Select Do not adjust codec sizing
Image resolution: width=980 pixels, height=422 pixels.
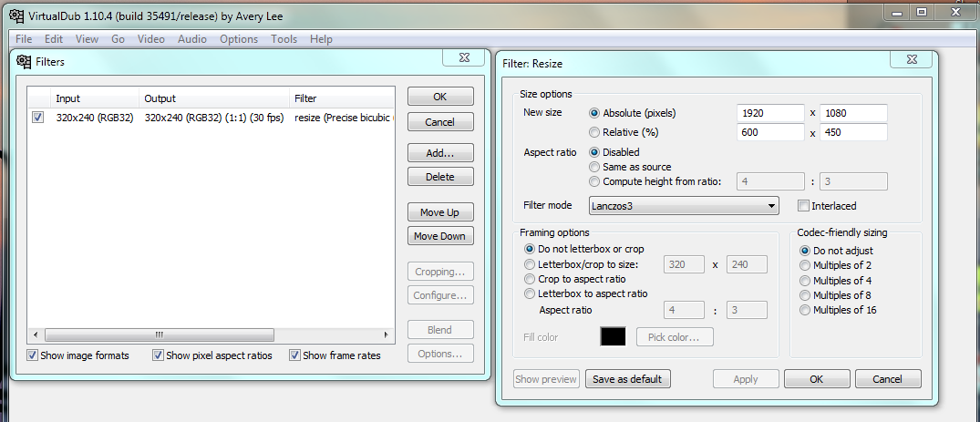point(805,251)
